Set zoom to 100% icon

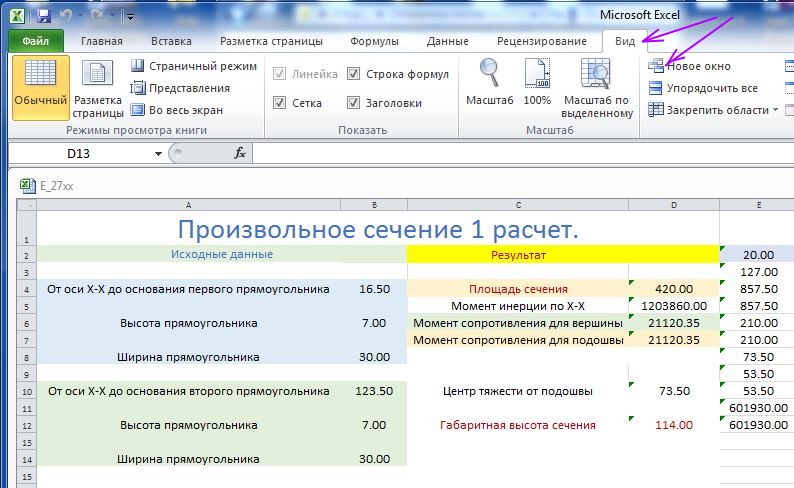537,85
